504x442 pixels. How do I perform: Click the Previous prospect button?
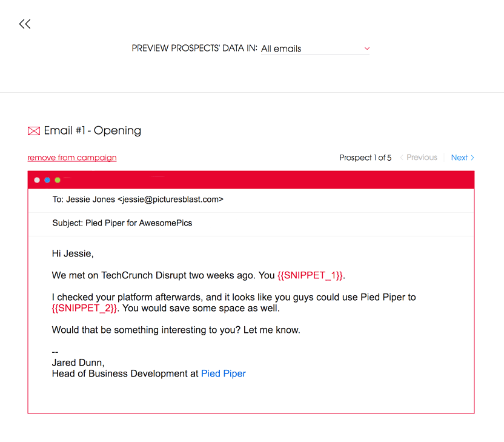419,158
